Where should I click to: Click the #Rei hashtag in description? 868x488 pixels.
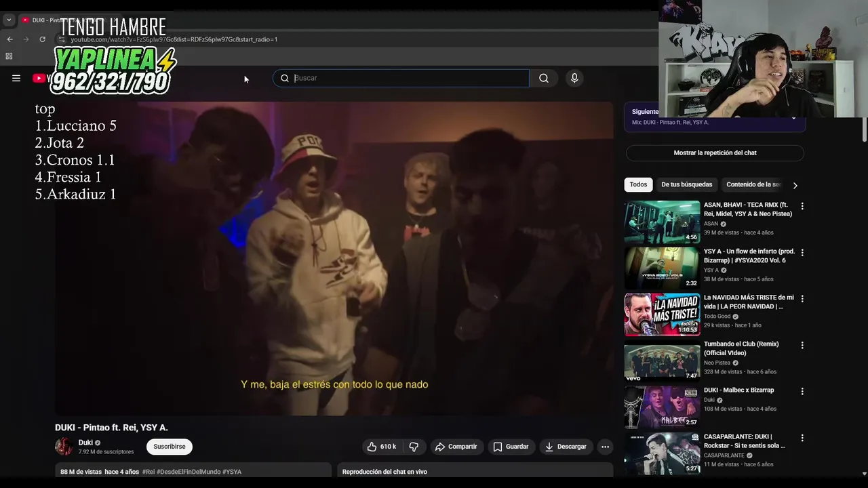[x=149, y=472]
